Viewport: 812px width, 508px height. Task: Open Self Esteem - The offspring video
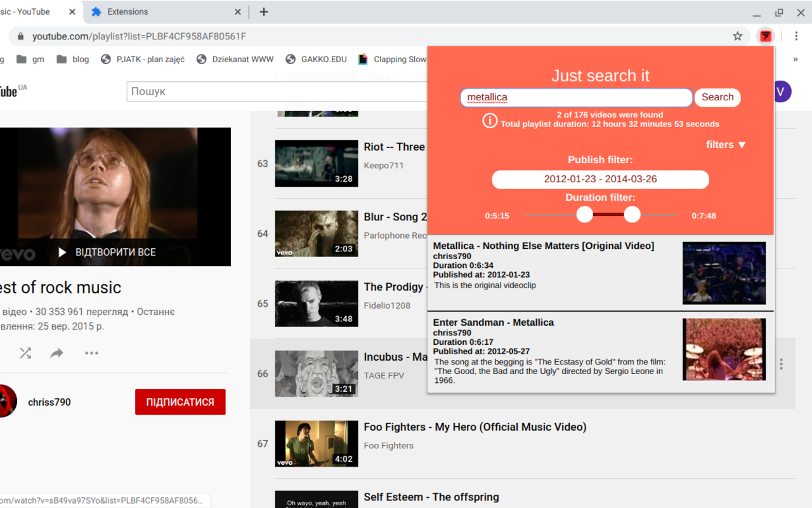431,497
